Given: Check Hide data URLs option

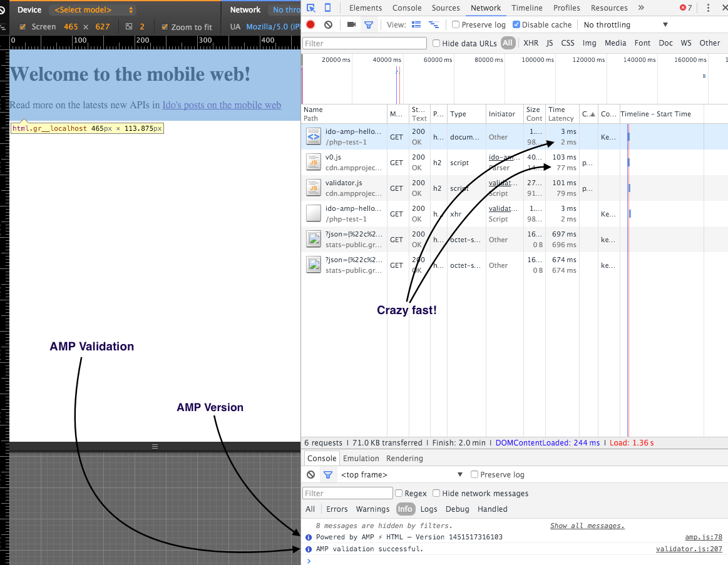Looking at the screenshot, I should tap(437, 43).
